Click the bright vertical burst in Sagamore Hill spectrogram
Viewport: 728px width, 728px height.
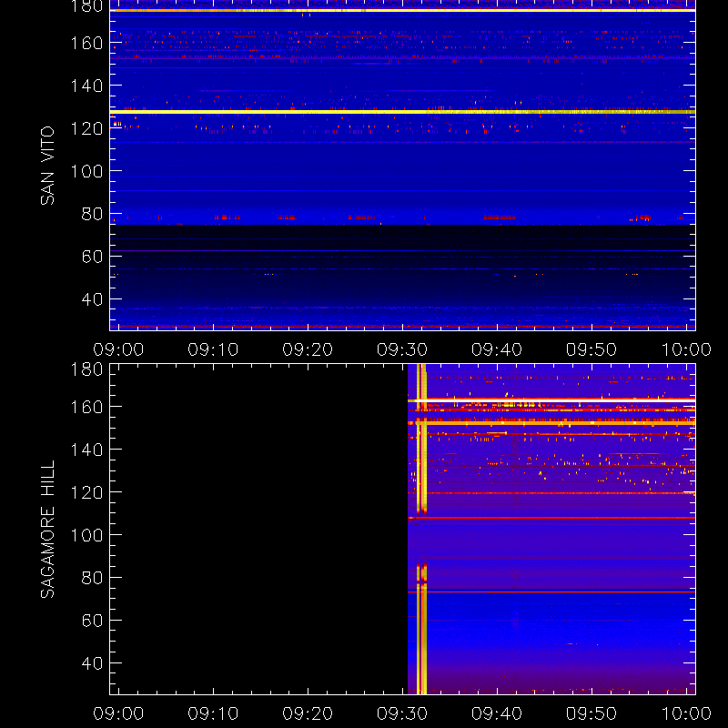(x=421, y=530)
